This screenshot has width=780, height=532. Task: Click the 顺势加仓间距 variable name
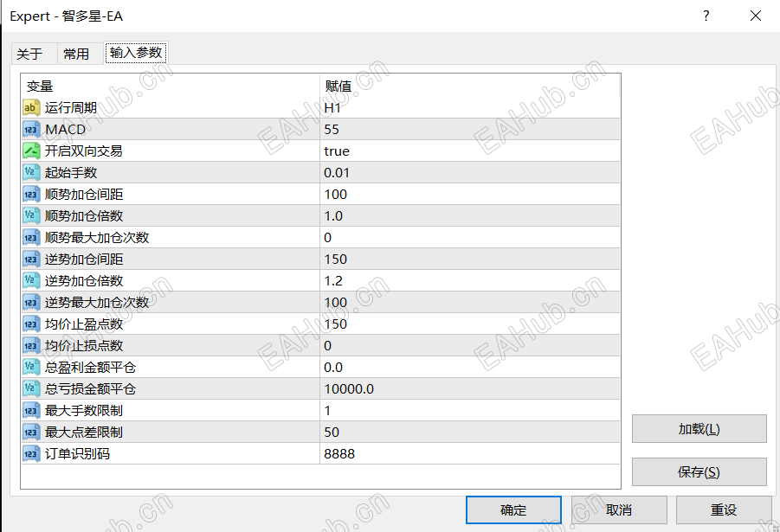pos(84,194)
